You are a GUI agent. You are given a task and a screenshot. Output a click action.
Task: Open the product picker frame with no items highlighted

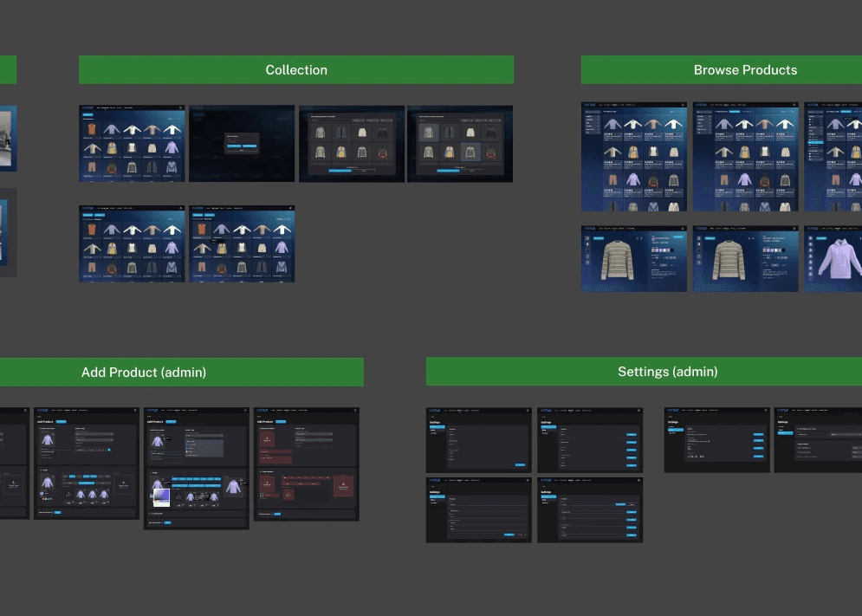(x=352, y=144)
